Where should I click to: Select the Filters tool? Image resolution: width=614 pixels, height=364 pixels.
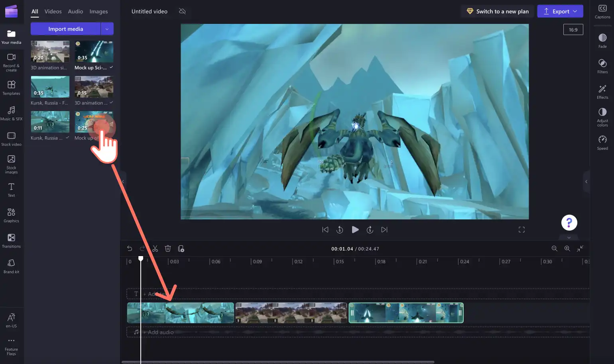pos(602,66)
